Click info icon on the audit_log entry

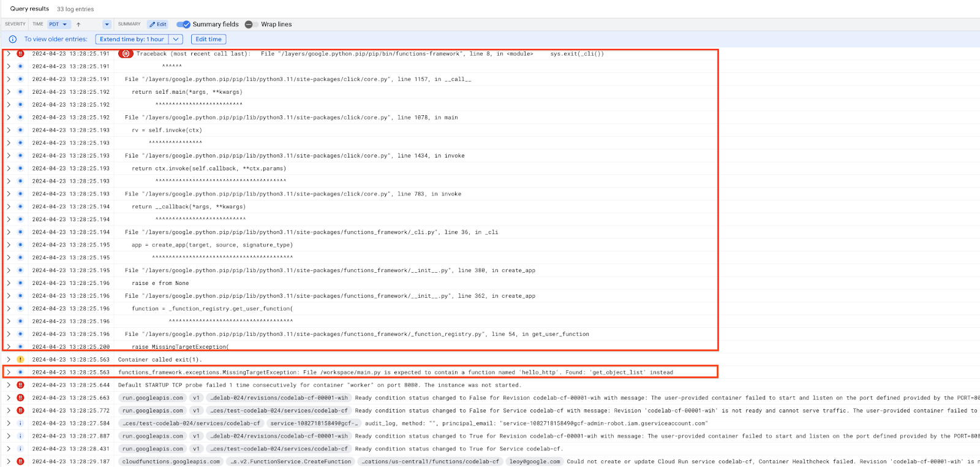(20, 423)
